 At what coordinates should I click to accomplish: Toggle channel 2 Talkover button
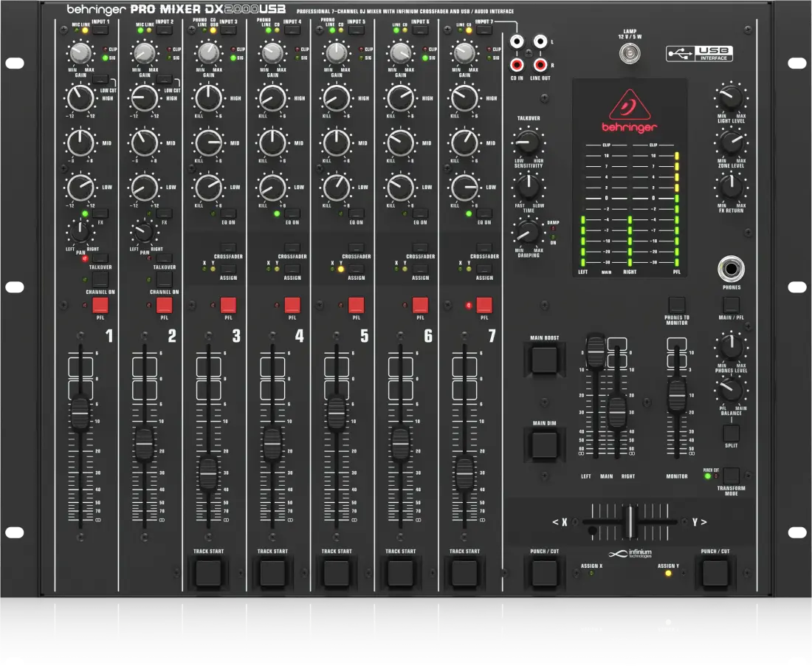coord(164,258)
